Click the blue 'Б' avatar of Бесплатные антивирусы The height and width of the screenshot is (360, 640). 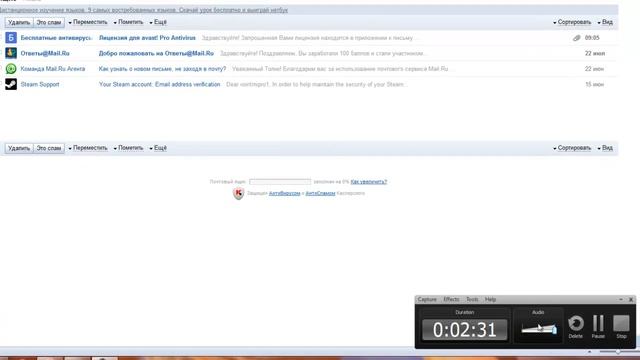[x=11, y=38]
